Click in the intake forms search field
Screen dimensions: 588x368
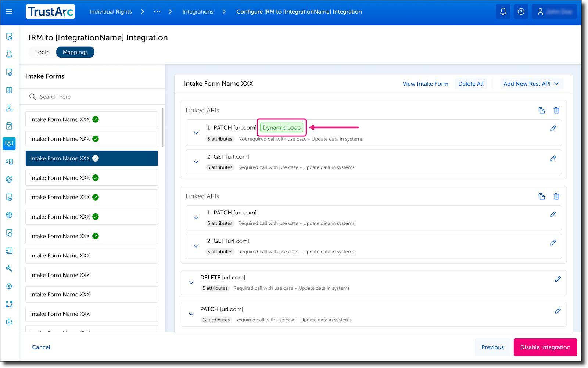pyautogui.click(x=92, y=96)
